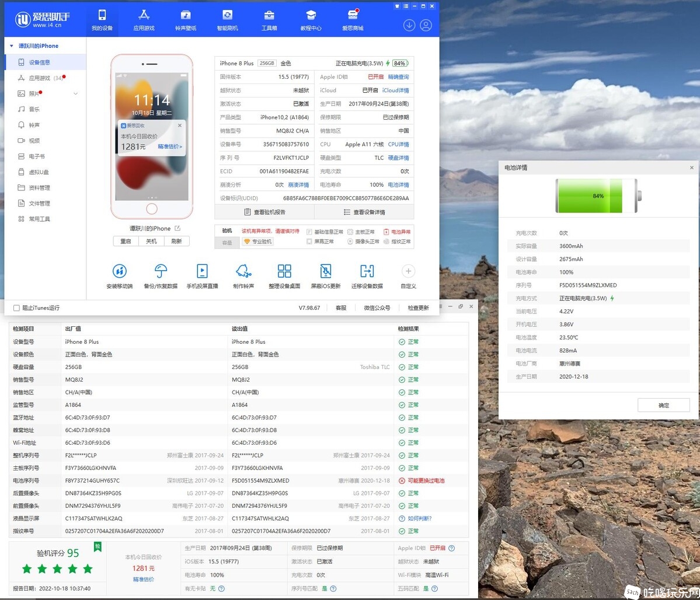Click 电池详情 link beside 电池寿命 100%
The image size is (700, 600).
point(398,184)
